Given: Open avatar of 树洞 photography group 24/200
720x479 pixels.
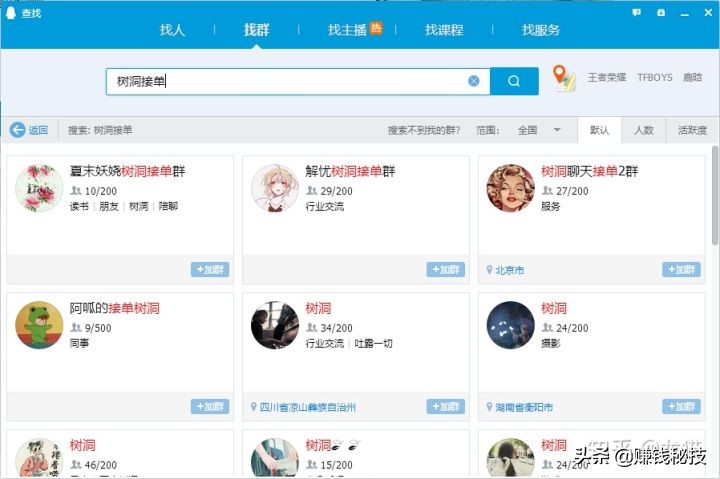Looking at the screenshot, I should [x=511, y=325].
